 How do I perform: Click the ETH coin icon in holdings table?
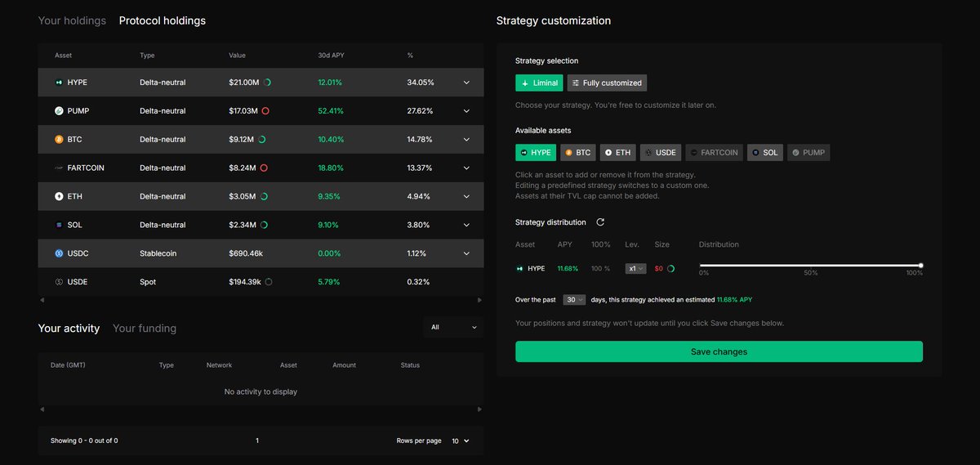59,196
